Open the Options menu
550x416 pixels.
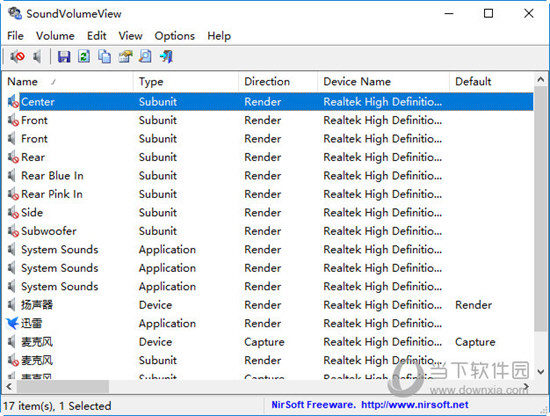pyautogui.click(x=174, y=36)
